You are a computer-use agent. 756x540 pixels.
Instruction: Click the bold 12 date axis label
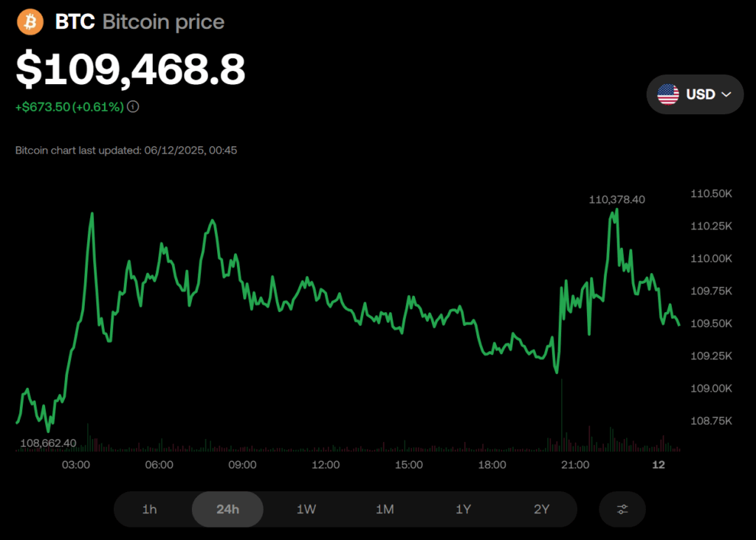(659, 465)
